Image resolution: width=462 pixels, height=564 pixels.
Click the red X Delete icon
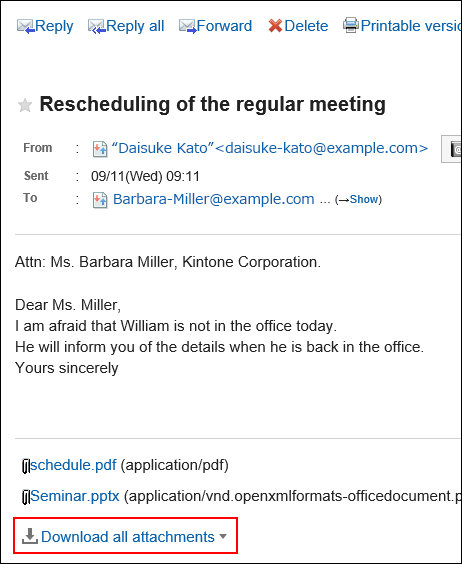pos(275,26)
